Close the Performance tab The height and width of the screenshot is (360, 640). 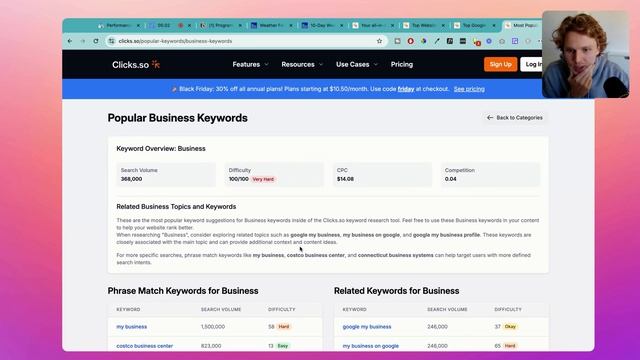138,25
